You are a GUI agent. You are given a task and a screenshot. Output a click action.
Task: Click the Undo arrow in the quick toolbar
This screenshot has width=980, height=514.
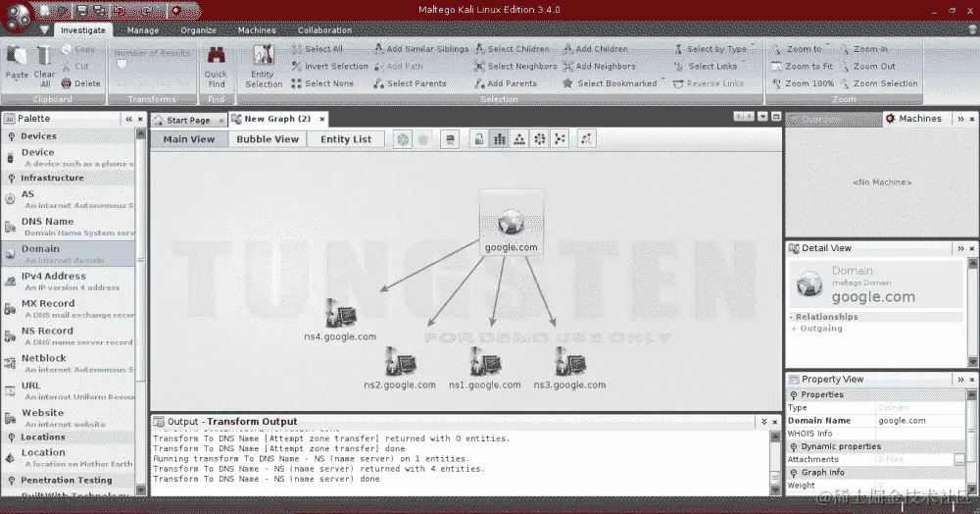pos(120,11)
